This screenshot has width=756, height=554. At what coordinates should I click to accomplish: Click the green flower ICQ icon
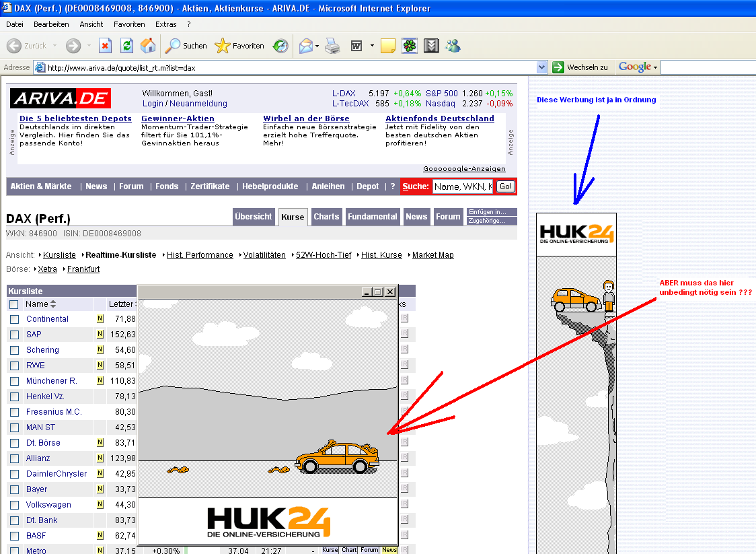click(x=410, y=46)
